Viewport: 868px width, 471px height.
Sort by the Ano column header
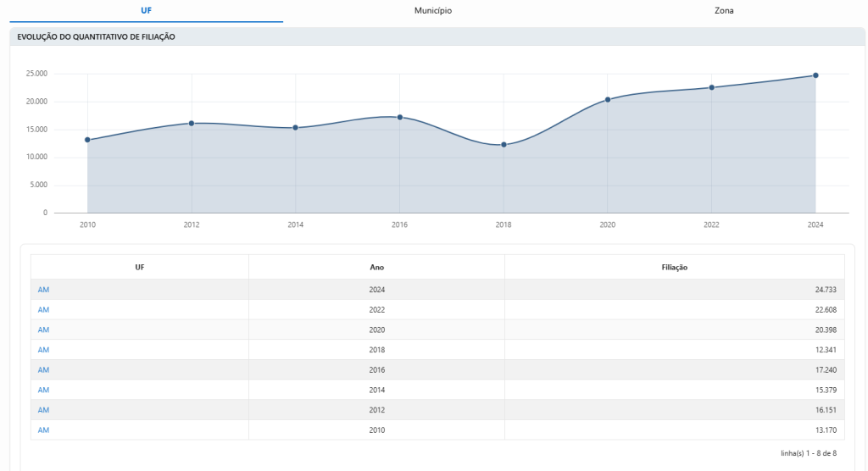pos(376,267)
